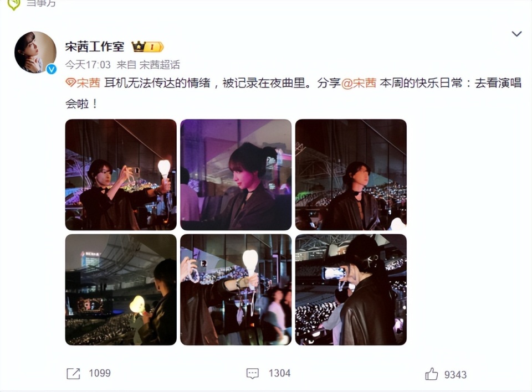Image resolution: width=532 pixels, height=392 pixels.
Task: Click the repost share icon
Action: pyautogui.click(x=73, y=374)
